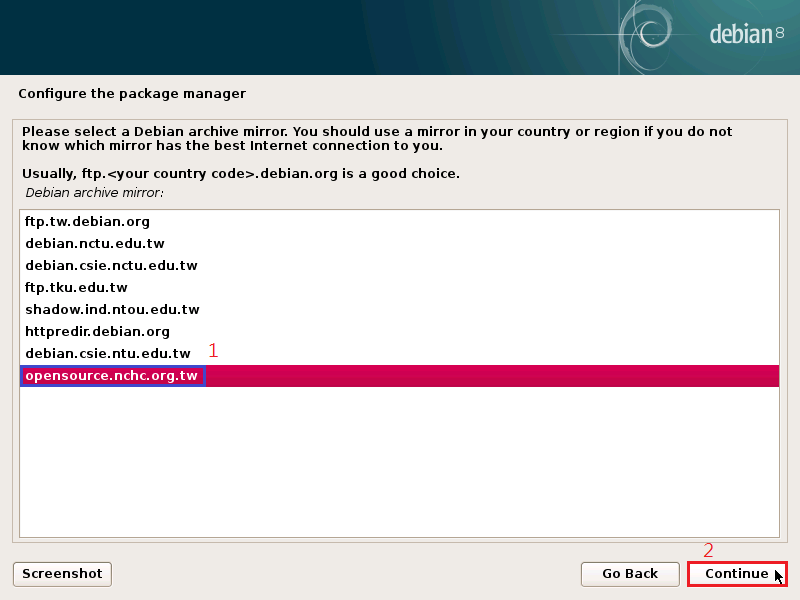The height and width of the screenshot is (600, 800).
Task: Click highlighted opensource.nchc.org.tw entry
Action: [x=399, y=376]
